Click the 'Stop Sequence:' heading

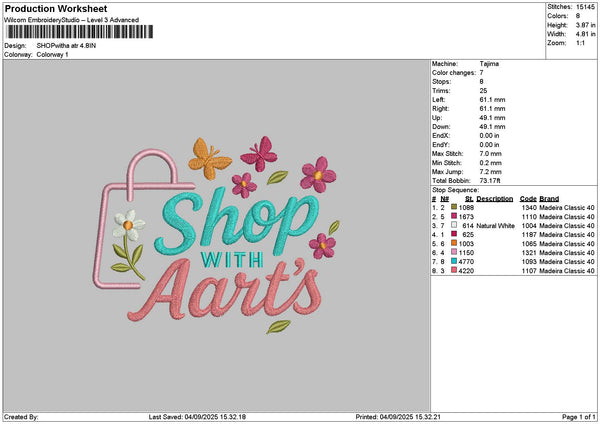(455, 190)
